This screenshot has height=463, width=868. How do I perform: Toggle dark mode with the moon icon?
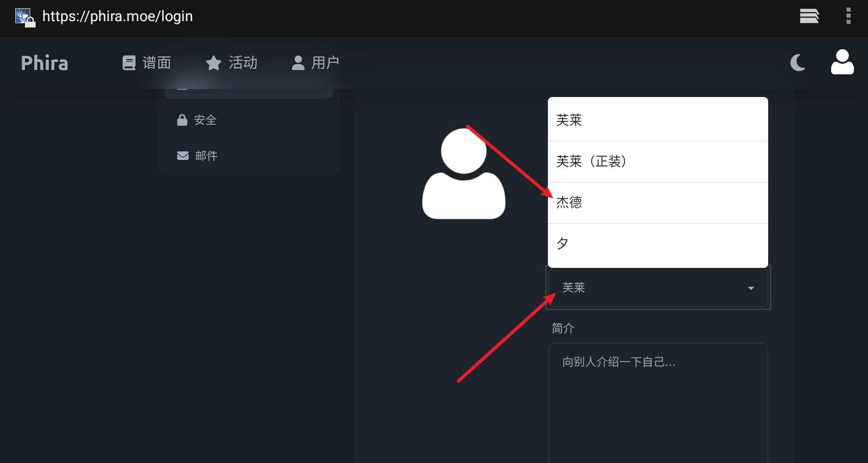coord(797,63)
